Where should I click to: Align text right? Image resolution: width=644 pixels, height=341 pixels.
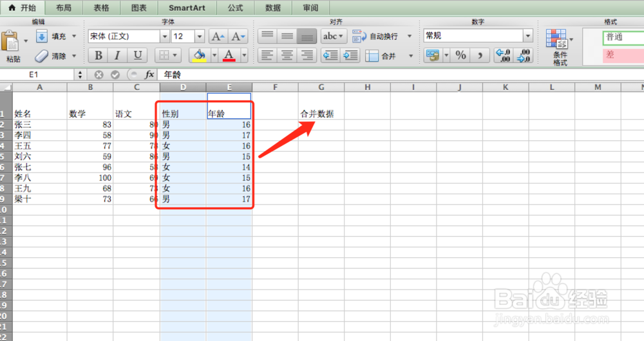307,55
